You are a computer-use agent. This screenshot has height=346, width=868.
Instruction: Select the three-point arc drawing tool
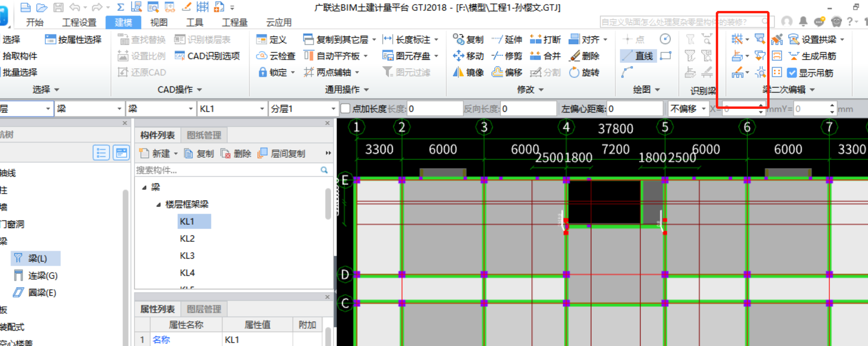(x=627, y=72)
